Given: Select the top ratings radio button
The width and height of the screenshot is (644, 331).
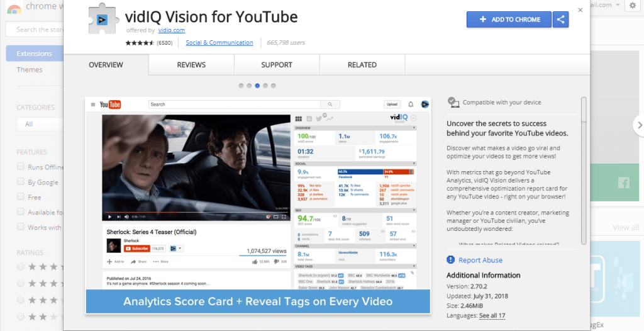Looking at the screenshot, I should [x=21, y=267].
